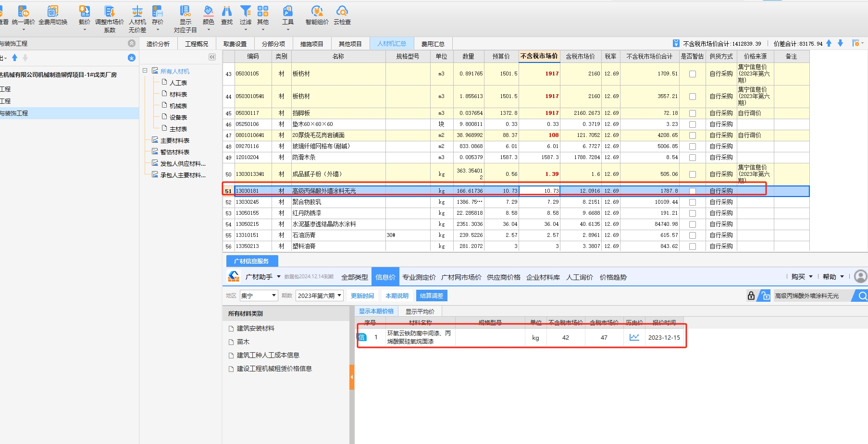
Task: Open the 价格趋势 link
Action: [x=613, y=277]
